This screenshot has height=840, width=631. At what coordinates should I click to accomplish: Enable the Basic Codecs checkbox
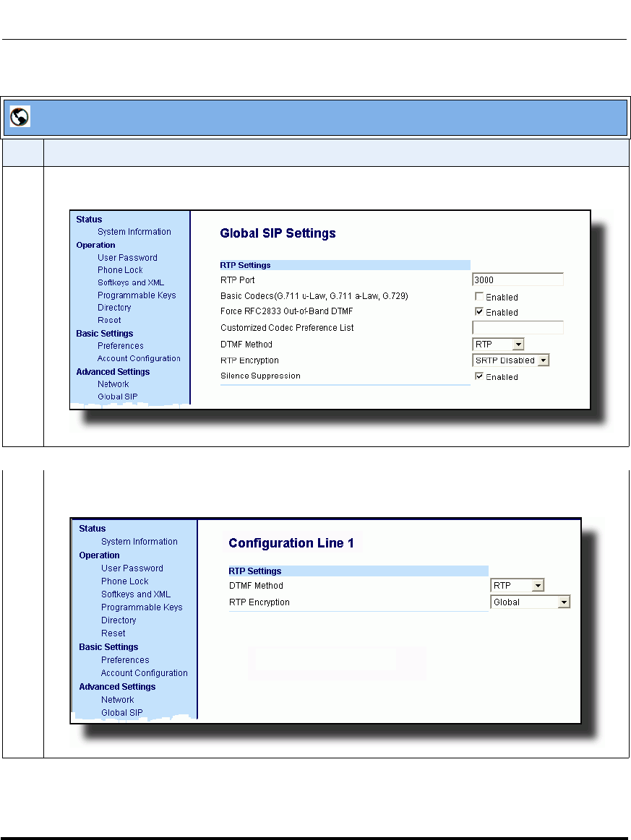pos(479,296)
